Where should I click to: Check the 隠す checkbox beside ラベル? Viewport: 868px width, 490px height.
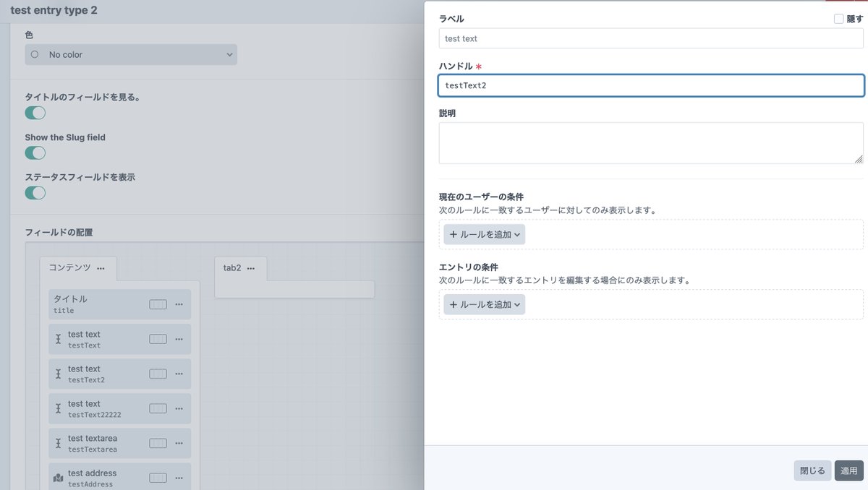click(x=838, y=19)
